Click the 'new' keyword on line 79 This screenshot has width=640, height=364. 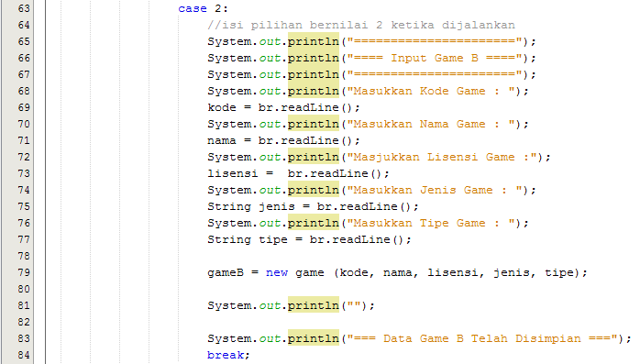277,272
